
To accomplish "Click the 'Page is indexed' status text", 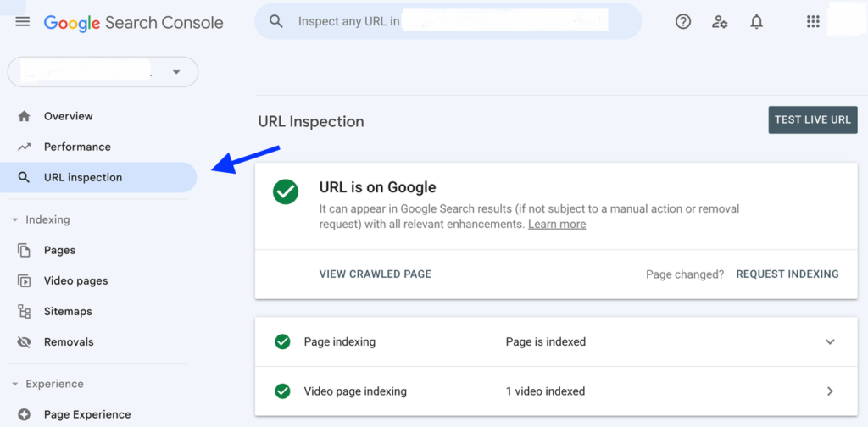I will click(546, 341).
